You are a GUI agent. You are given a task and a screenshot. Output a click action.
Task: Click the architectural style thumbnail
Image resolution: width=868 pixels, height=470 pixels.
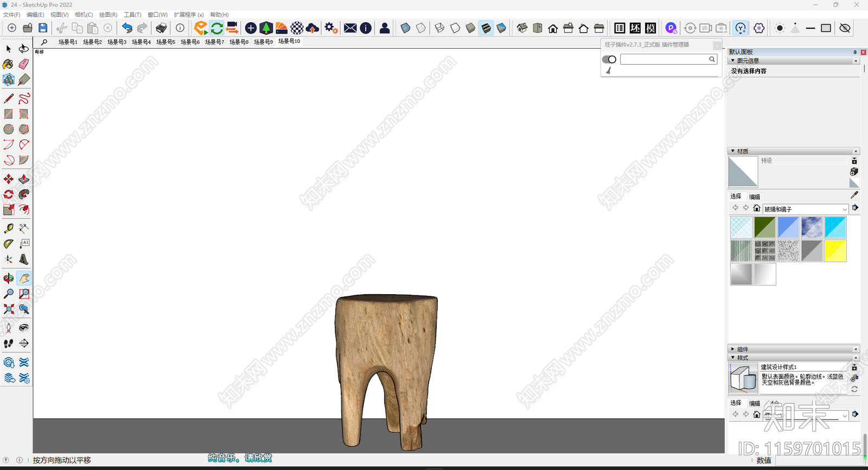coord(743,378)
